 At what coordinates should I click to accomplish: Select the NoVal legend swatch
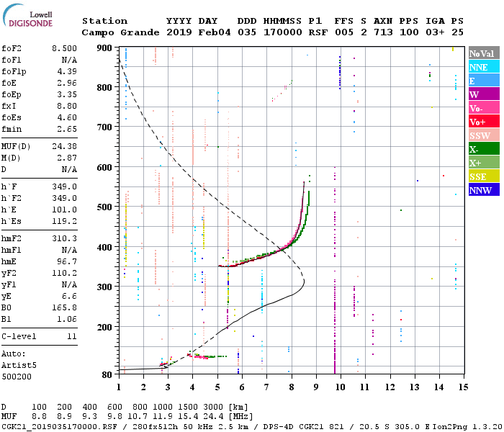pos(484,53)
